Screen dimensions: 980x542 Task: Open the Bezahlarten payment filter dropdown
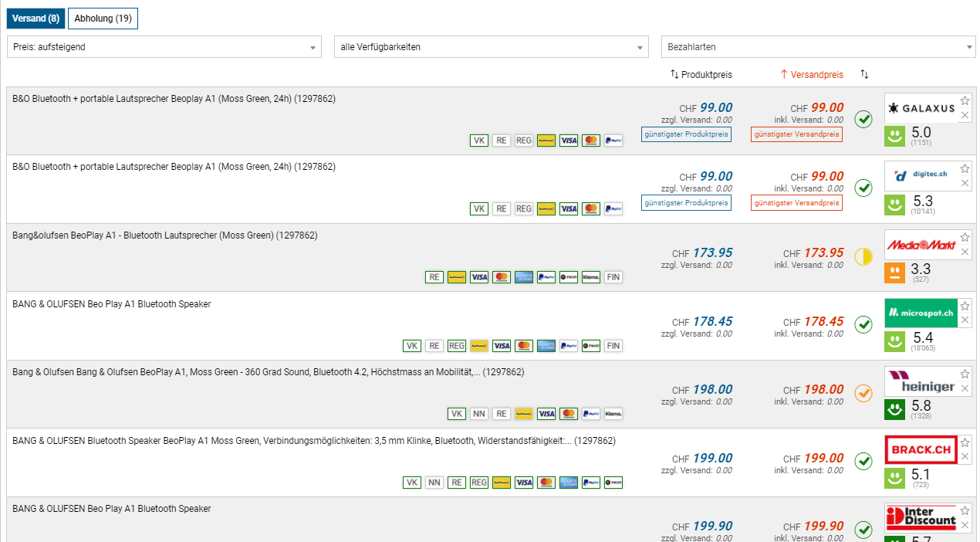pos(818,47)
